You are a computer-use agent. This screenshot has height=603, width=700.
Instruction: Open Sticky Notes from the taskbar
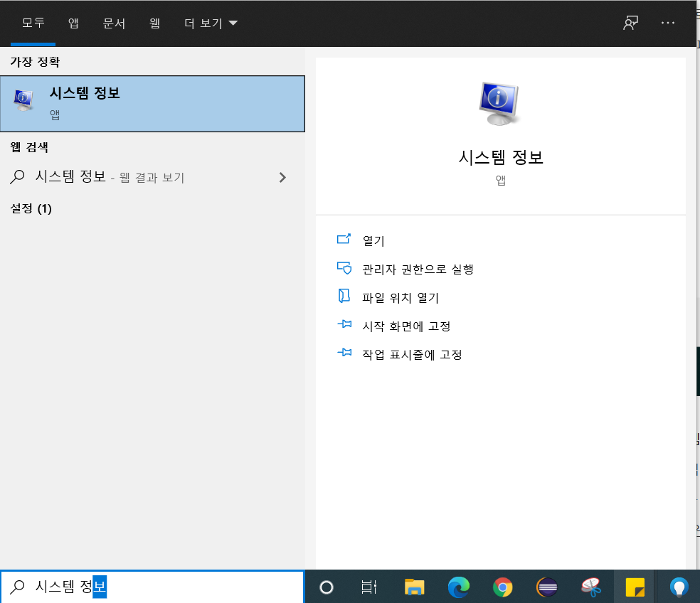click(632, 587)
